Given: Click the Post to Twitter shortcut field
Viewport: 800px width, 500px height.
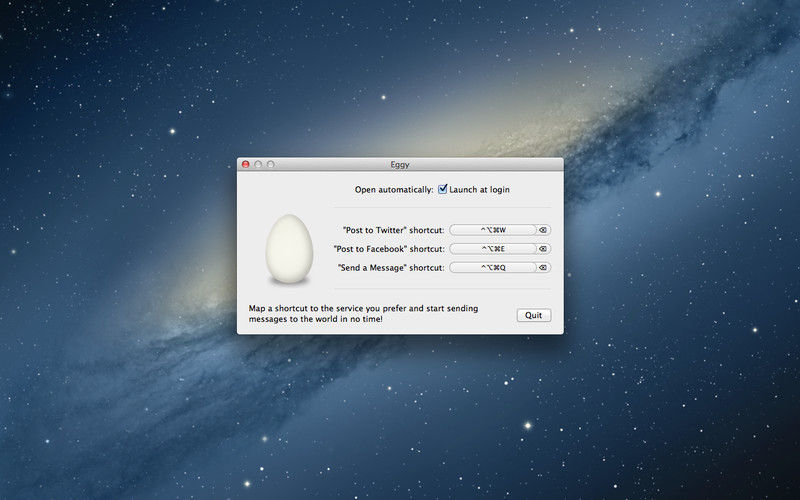Looking at the screenshot, I should [493, 230].
